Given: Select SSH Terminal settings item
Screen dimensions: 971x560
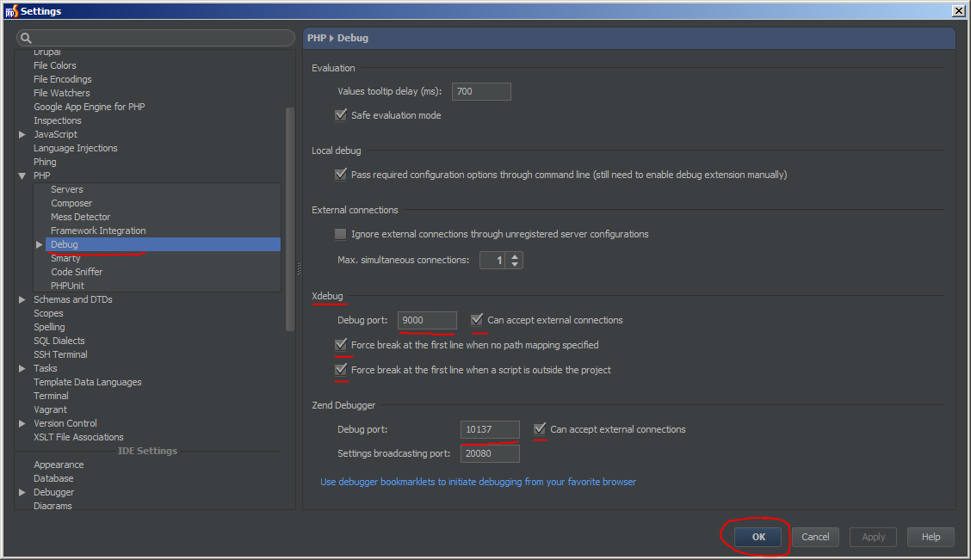Looking at the screenshot, I should [60, 354].
